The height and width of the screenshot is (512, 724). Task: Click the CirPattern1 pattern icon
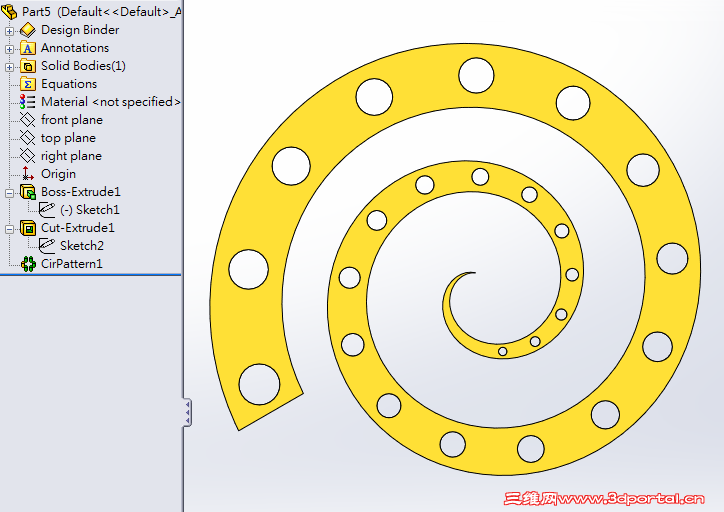[28, 264]
